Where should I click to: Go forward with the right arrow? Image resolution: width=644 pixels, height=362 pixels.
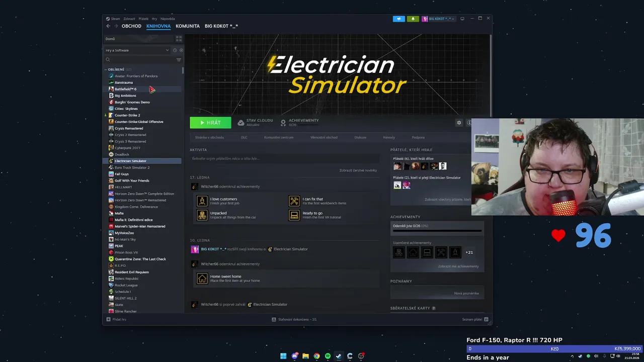[116, 26]
